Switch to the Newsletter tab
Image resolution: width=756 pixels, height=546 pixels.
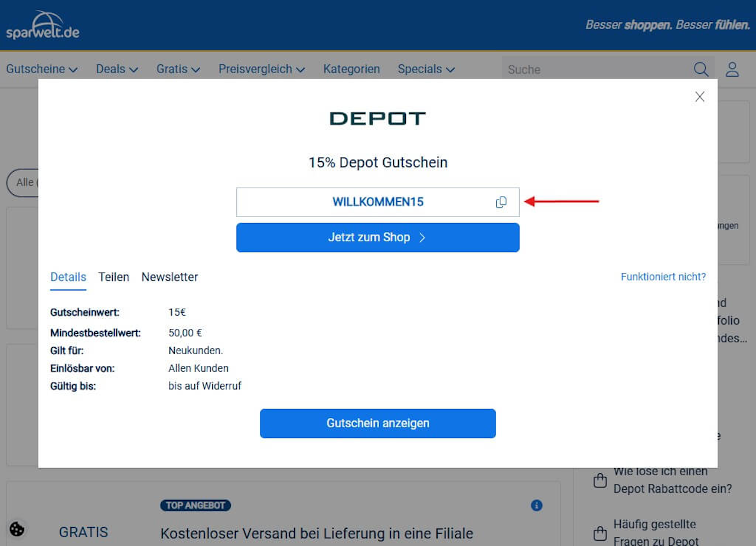coord(170,277)
